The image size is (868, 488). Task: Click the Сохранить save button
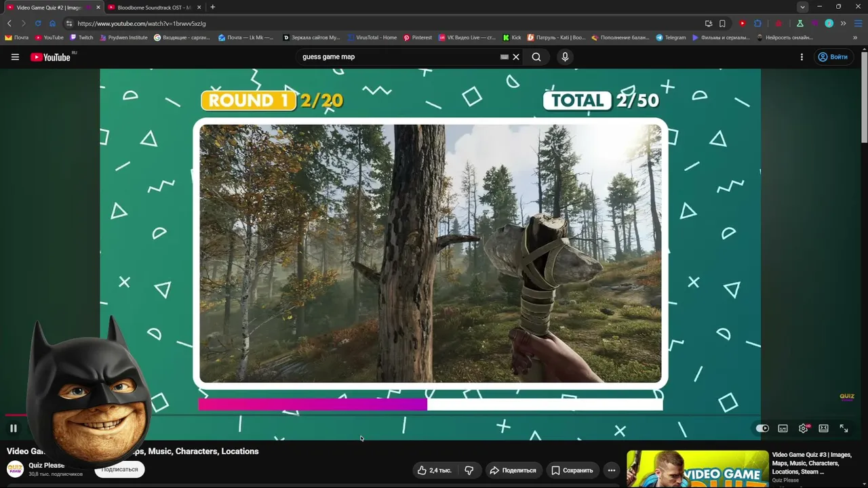(x=572, y=470)
